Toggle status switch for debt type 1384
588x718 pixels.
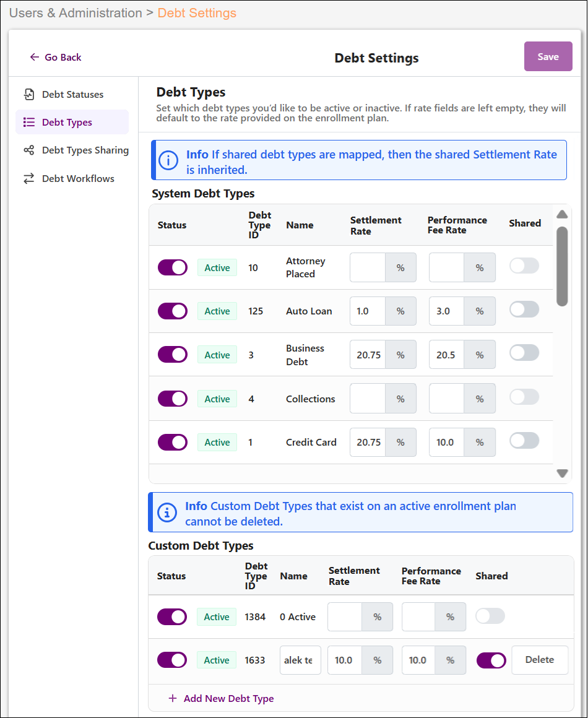point(171,617)
